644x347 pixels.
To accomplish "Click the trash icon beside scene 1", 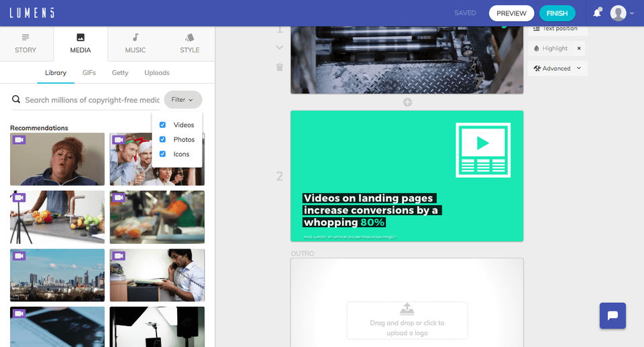I will [x=279, y=67].
